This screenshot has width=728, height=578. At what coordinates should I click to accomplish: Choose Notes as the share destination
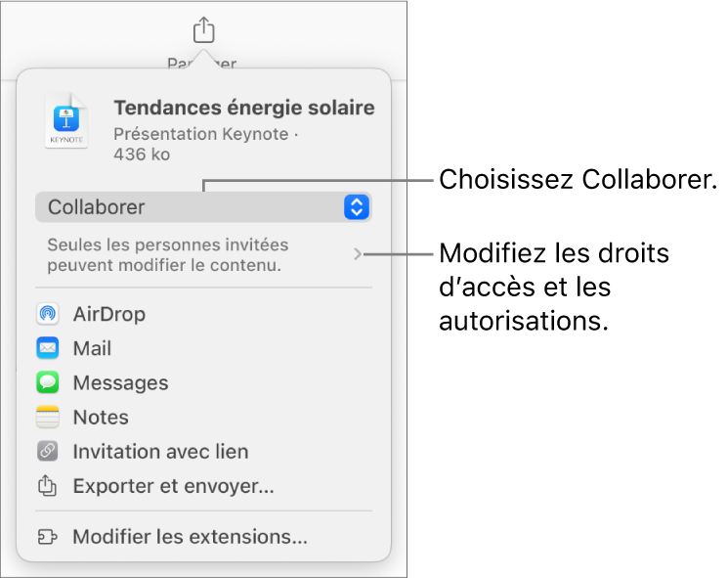pos(101,418)
